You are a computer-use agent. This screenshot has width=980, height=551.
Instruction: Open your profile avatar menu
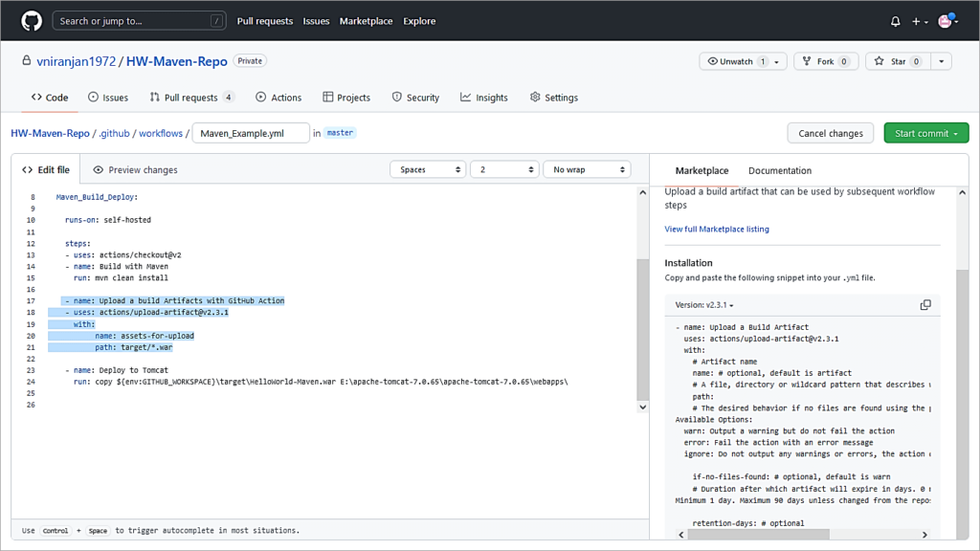tap(946, 20)
